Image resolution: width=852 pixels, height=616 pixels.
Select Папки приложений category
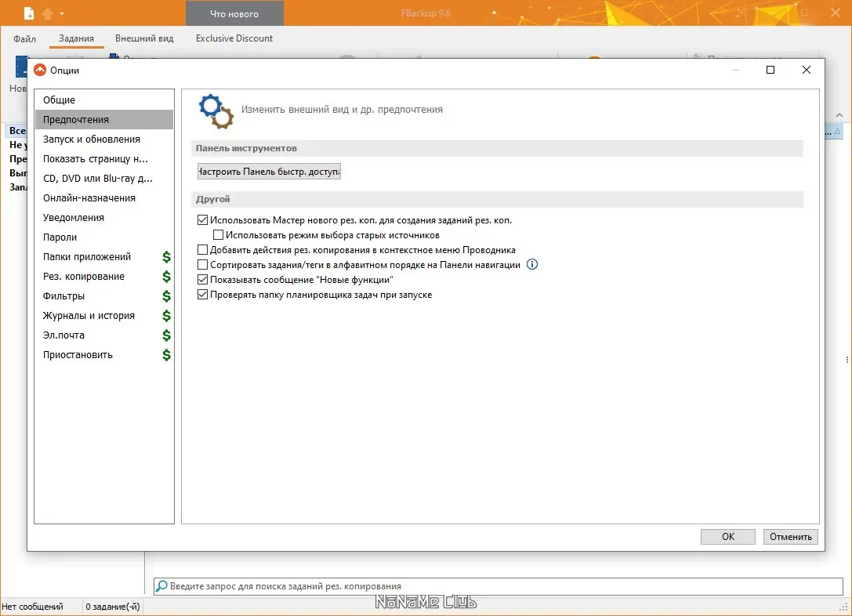[103, 256]
